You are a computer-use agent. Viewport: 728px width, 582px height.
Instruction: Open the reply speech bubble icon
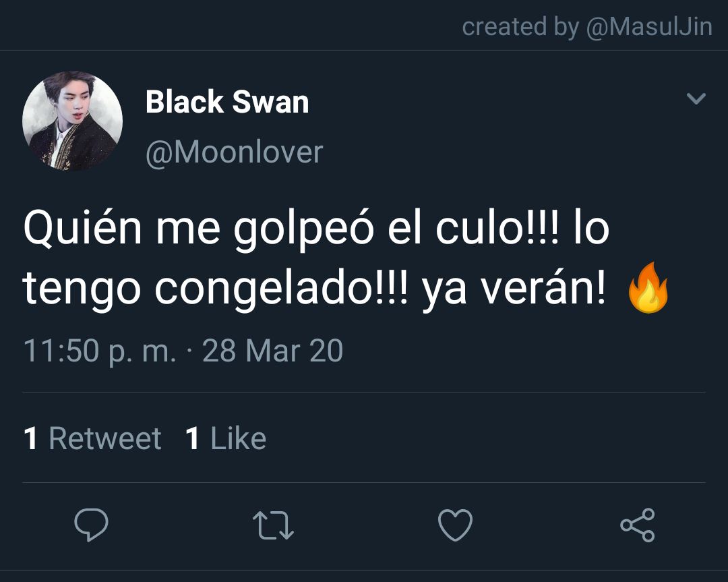coord(92,525)
